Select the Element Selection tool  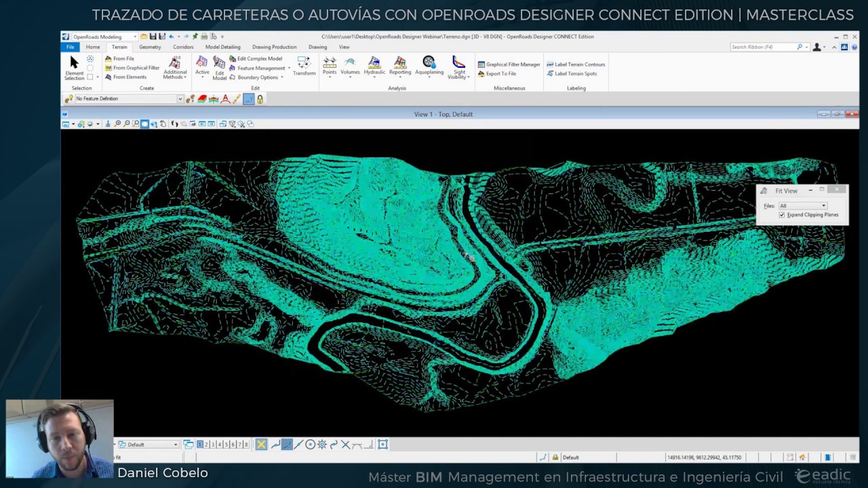coord(74,68)
